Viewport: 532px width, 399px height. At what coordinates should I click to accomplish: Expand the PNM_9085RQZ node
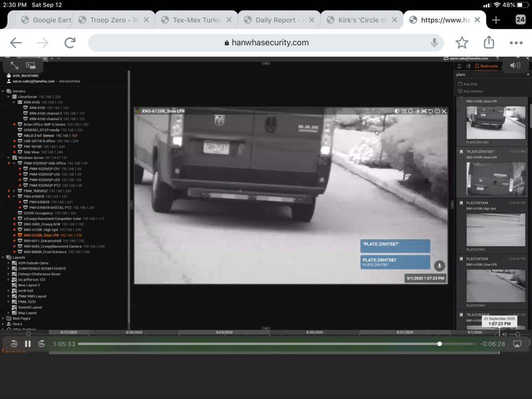pos(14,191)
